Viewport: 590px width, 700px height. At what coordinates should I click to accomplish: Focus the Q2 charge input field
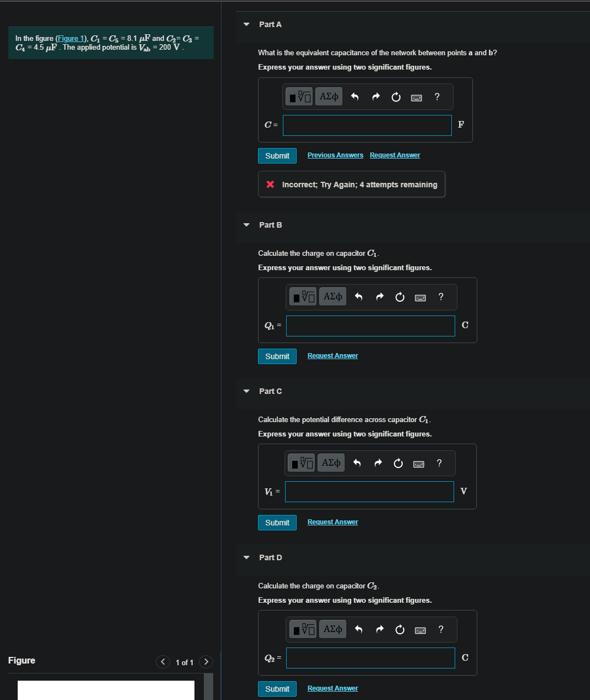pyautogui.click(x=371, y=658)
